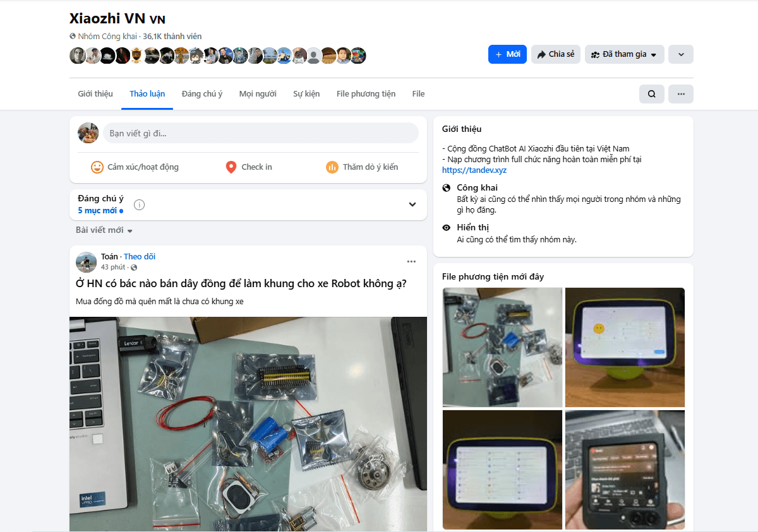758x532 pixels.
Task: Click the group search magnifier icon
Action: click(652, 94)
